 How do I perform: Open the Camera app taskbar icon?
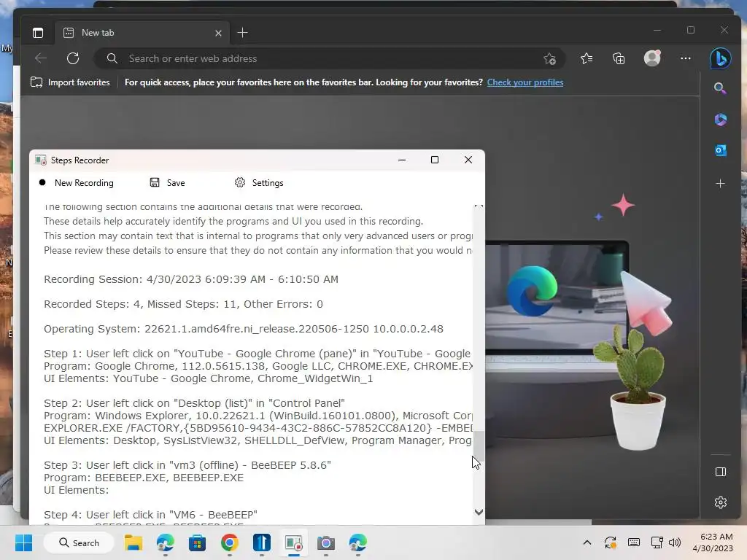point(326,542)
